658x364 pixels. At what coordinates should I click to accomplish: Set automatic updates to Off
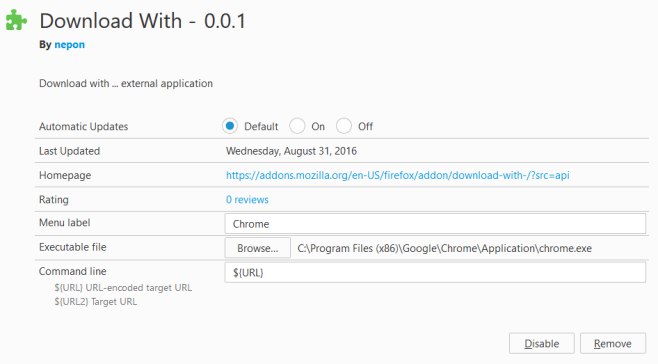click(x=344, y=126)
